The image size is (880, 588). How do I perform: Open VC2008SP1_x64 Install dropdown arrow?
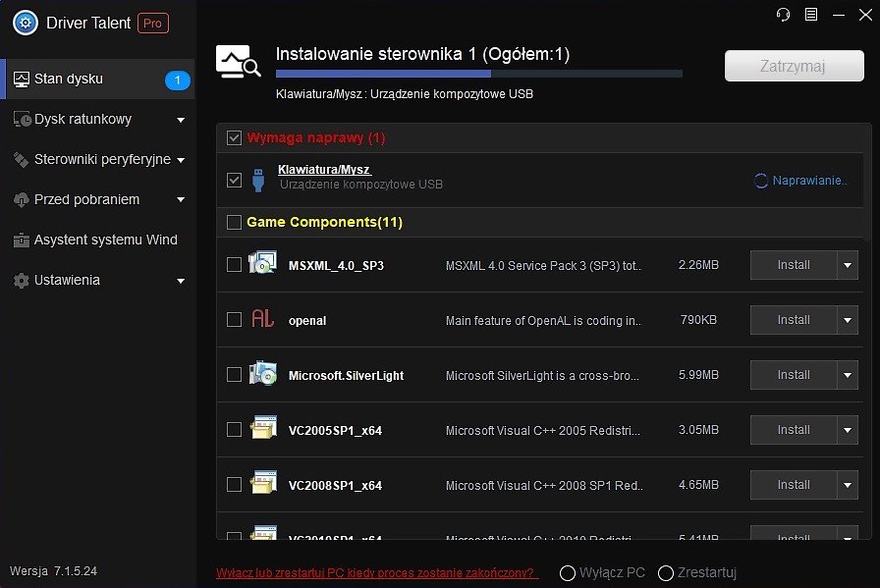pyautogui.click(x=848, y=485)
